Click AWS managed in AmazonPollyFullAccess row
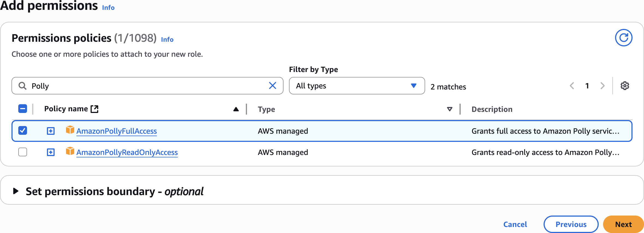Image resolution: width=644 pixels, height=233 pixels. (x=283, y=131)
